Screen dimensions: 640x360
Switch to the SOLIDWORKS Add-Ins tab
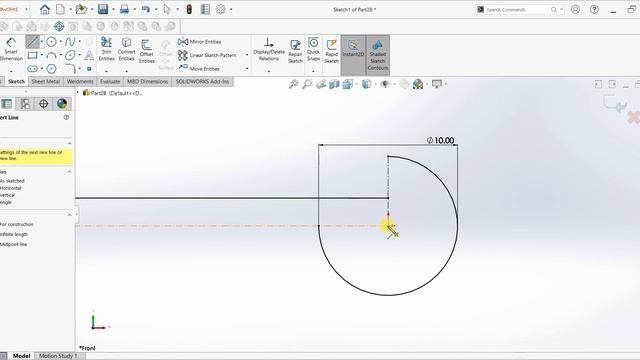pos(202,81)
